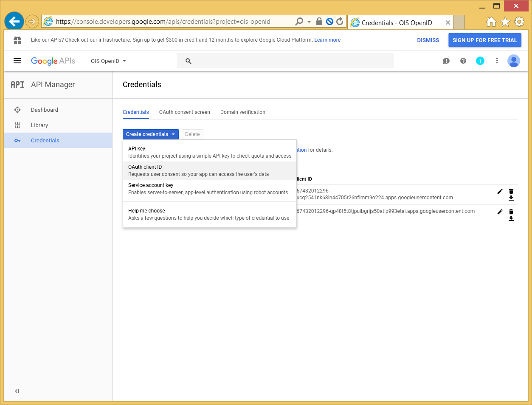Expand the address bar autocomplete arrow
532x405 pixels.
click(x=309, y=22)
